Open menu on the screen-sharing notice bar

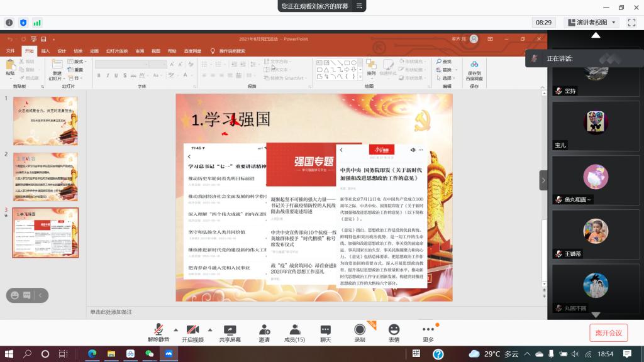[x=359, y=6]
